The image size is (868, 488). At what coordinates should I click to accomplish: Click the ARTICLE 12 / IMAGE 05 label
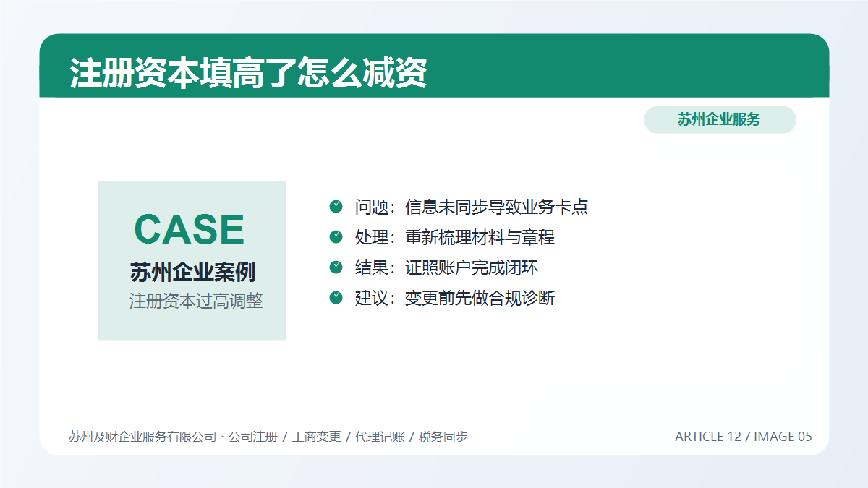pos(744,437)
